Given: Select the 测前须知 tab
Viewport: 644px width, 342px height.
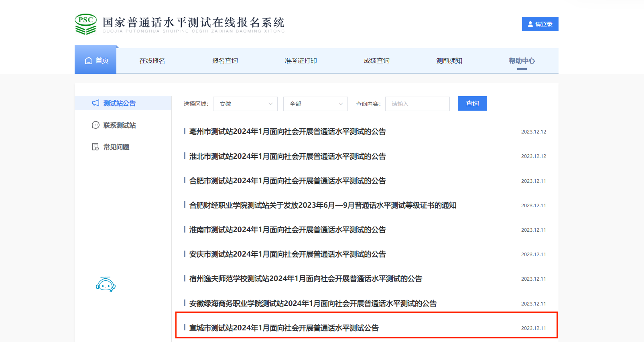Looking at the screenshot, I should pyautogui.click(x=449, y=61).
